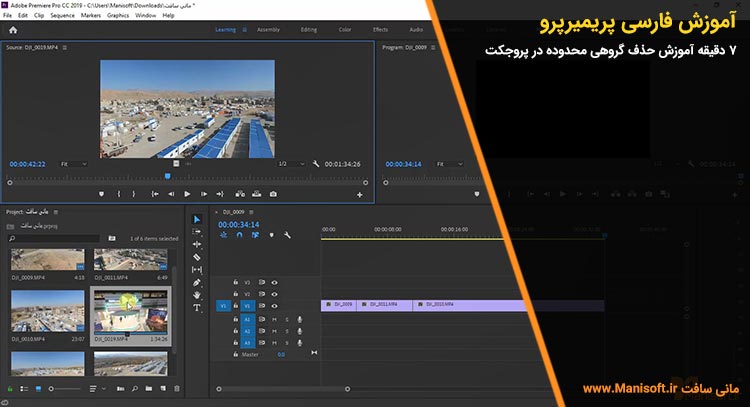The image size is (750, 407).
Task: Switch Project panel to List view
Action: point(24,389)
